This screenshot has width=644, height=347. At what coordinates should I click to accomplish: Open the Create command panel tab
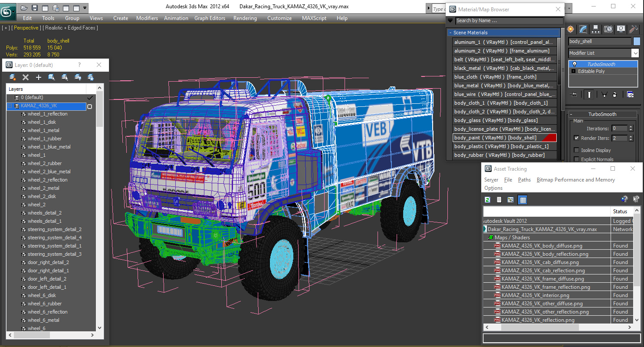click(x=571, y=29)
